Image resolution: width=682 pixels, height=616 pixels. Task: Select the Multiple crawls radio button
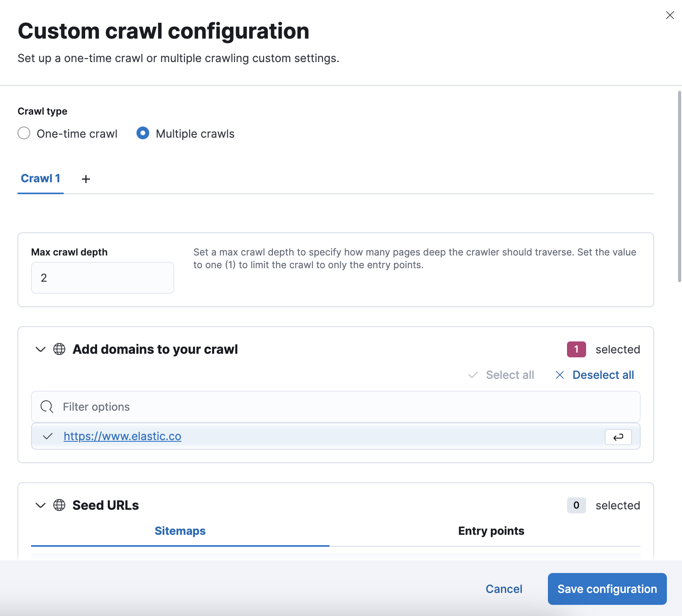pyautogui.click(x=143, y=133)
